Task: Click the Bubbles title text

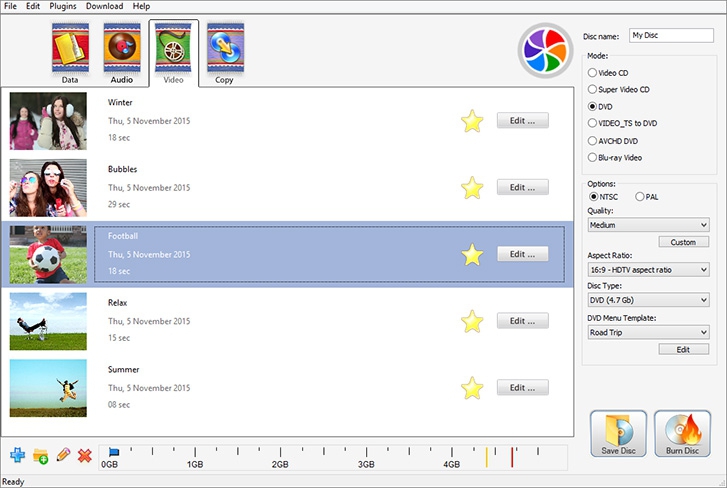Action: pyautogui.click(x=122, y=169)
